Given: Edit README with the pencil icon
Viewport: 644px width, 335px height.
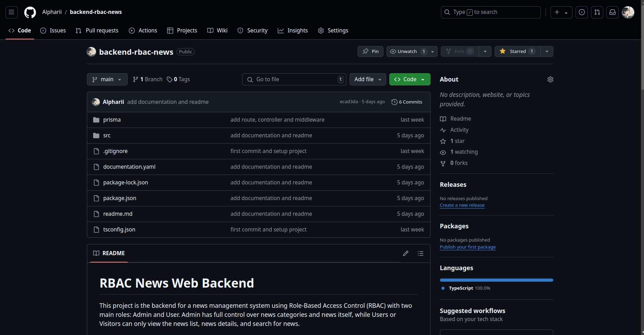Looking at the screenshot, I should (x=405, y=253).
